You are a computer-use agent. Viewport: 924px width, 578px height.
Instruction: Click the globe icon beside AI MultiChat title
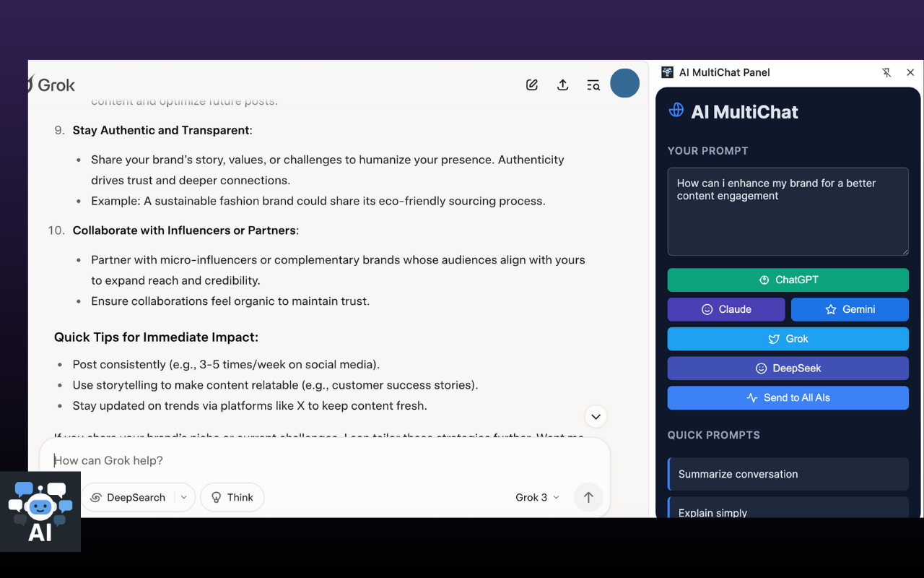(676, 110)
